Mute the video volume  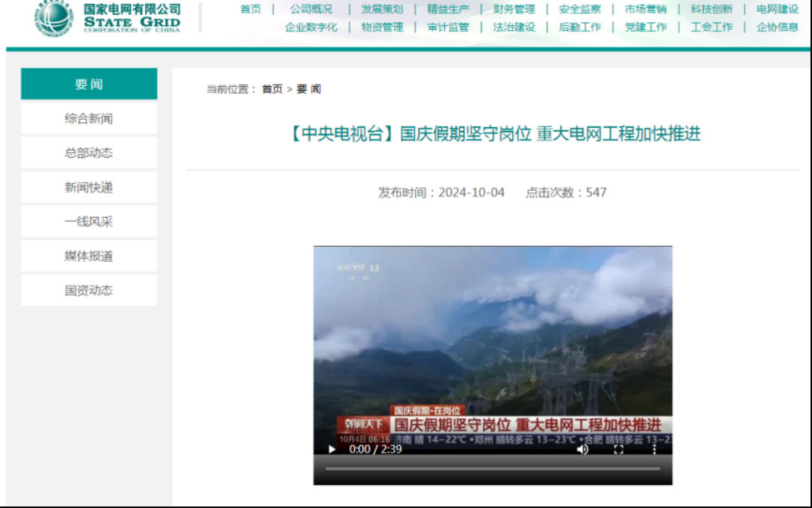pos(582,449)
